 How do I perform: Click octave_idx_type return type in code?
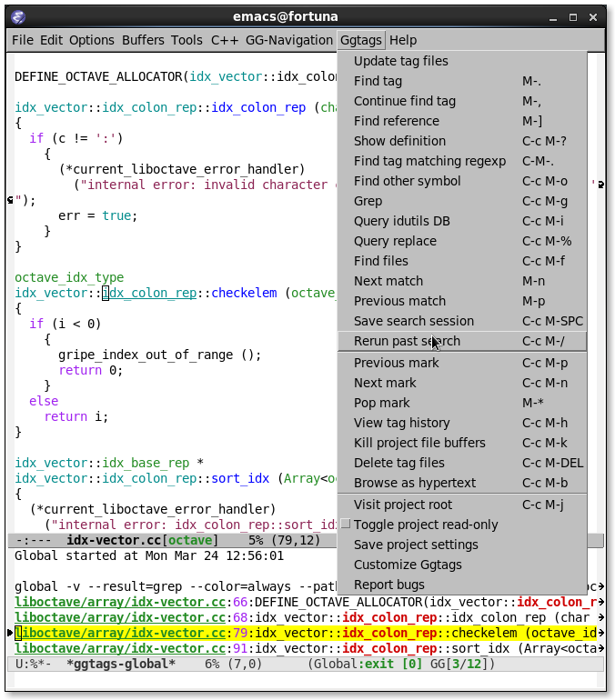[x=69, y=277]
